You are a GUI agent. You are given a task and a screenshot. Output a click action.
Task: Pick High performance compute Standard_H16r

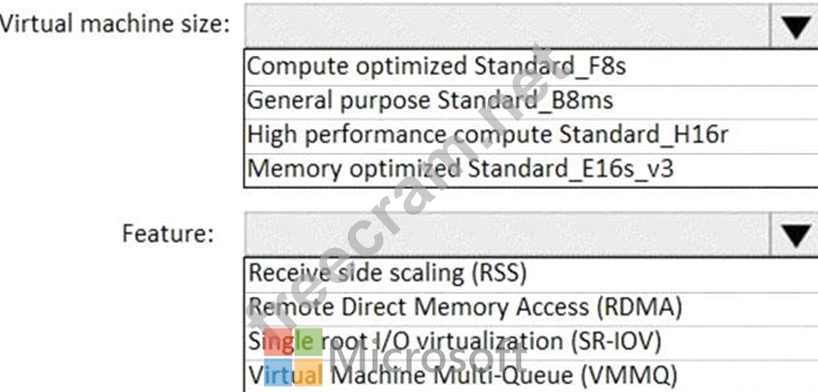pos(531,135)
